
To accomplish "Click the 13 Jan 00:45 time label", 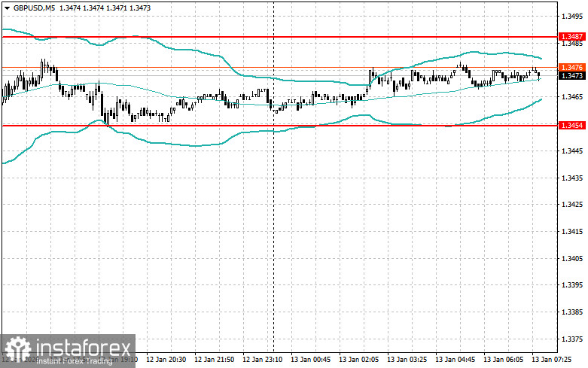I will (x=310, y=360).
